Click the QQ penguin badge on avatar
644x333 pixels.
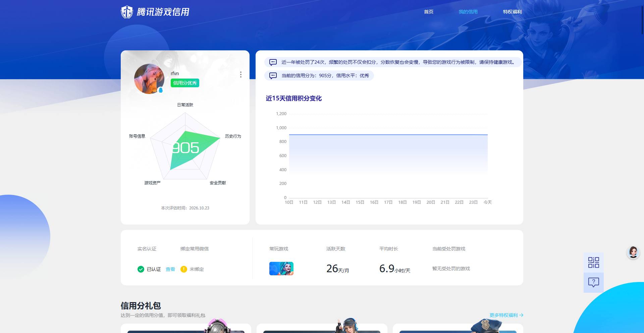click(x=161, y=90)
